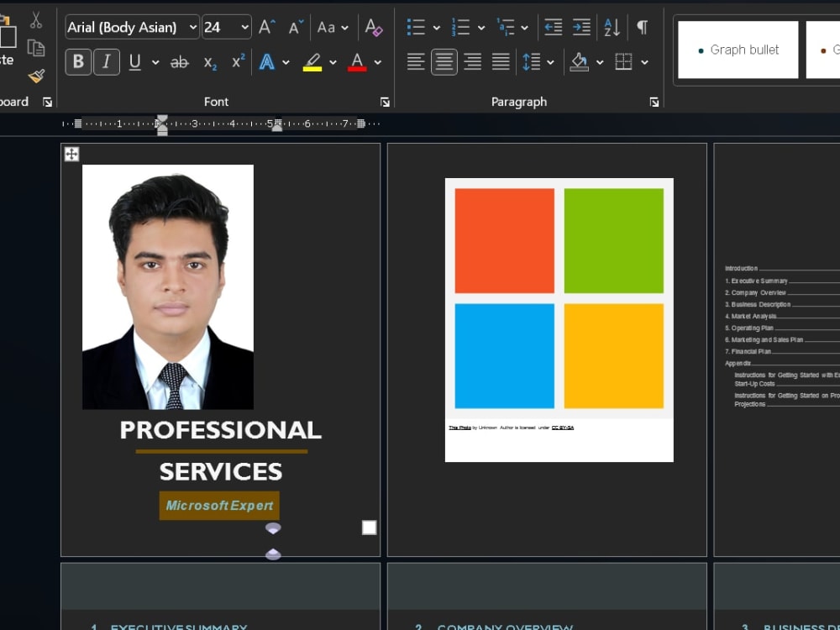Click "4. Market Analysis" contents entry

tap(751, 316)
